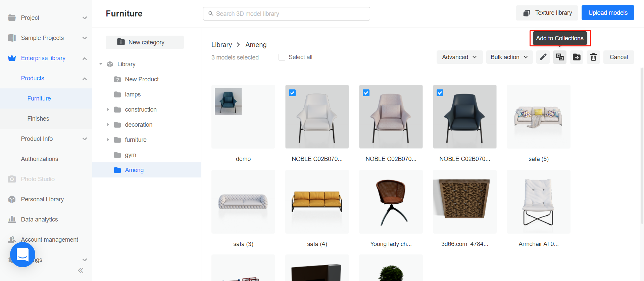Click the Ameng folder icon

[x=117, y=170]
